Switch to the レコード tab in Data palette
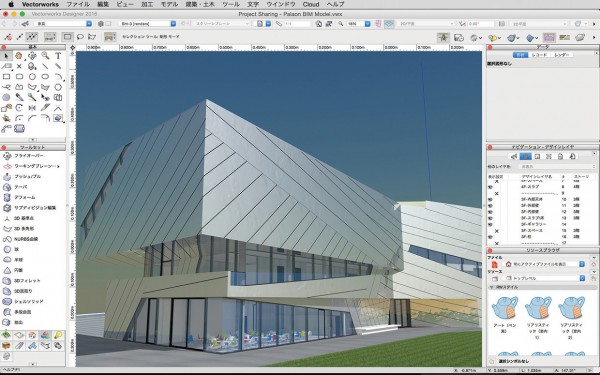The height and width of the screenshot is (375, 600). 539,55
